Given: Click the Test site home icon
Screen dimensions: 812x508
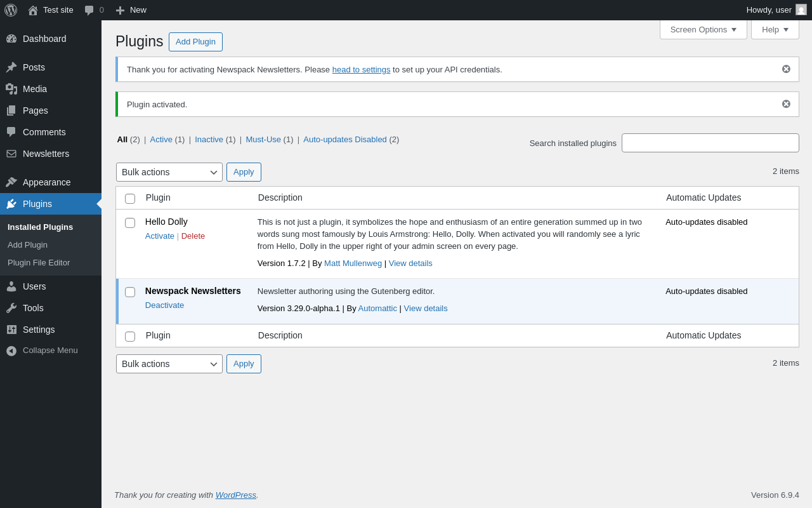Looking at the screenshot, I should pos(33,10).
